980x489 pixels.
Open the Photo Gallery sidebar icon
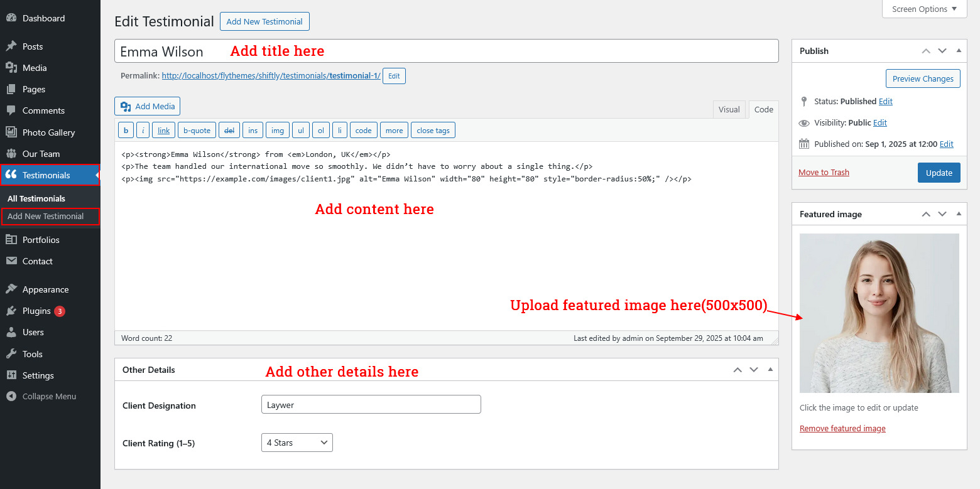pos(11,132)
